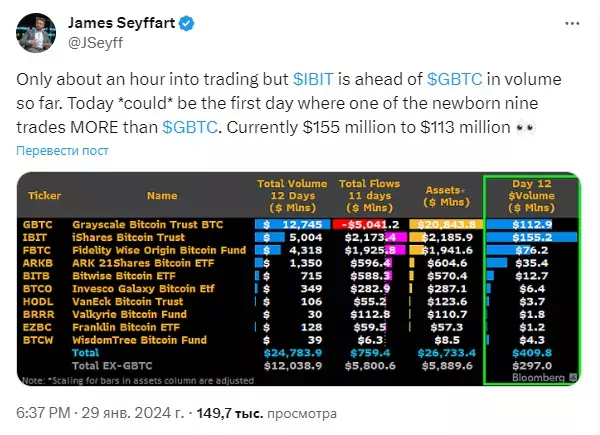Click James Seyffart's profile avatar

tap(36, 33)
